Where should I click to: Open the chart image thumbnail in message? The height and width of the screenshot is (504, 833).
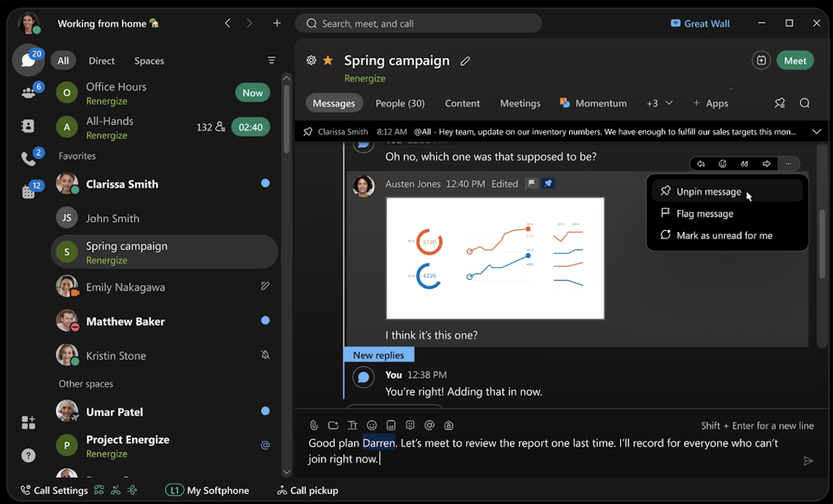(x=495, y=258)
